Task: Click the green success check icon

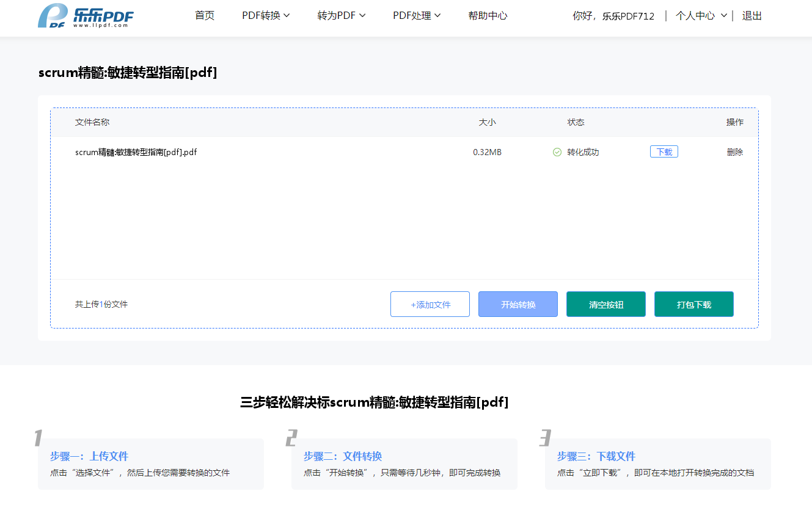Action: coord(557,152)
